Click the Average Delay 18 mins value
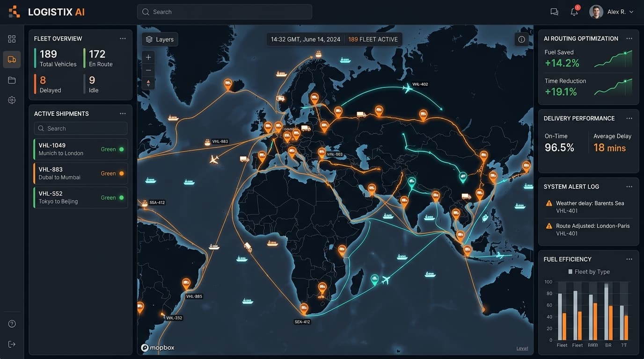 (x=609, y=148)
